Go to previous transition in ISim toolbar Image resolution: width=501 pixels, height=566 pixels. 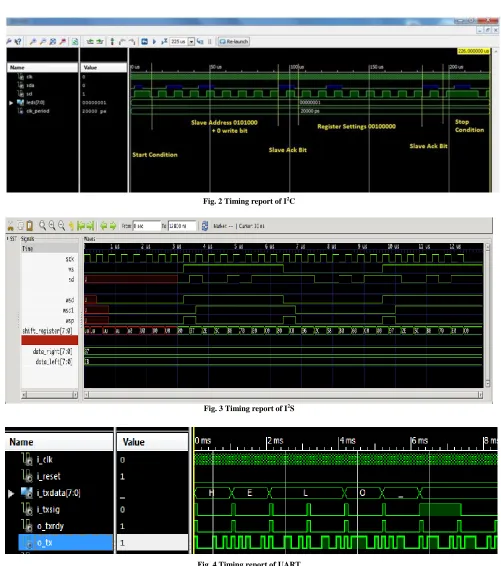90,42
